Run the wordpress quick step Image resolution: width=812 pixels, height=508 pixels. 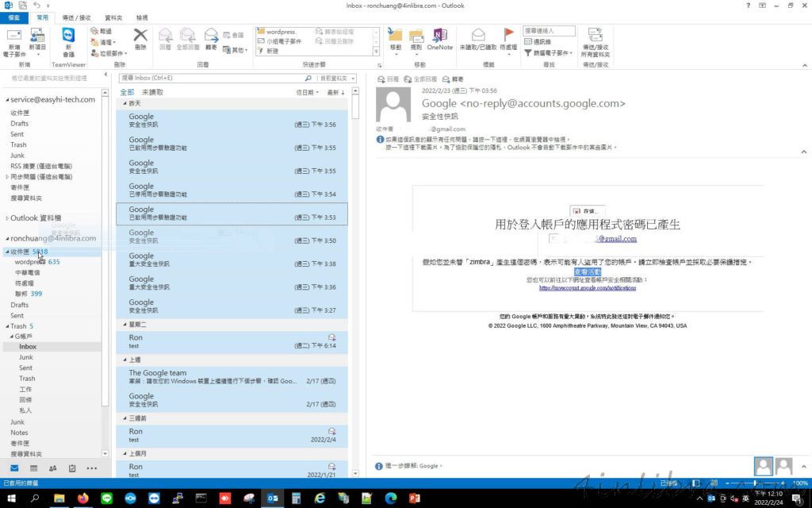coord(277,32)
